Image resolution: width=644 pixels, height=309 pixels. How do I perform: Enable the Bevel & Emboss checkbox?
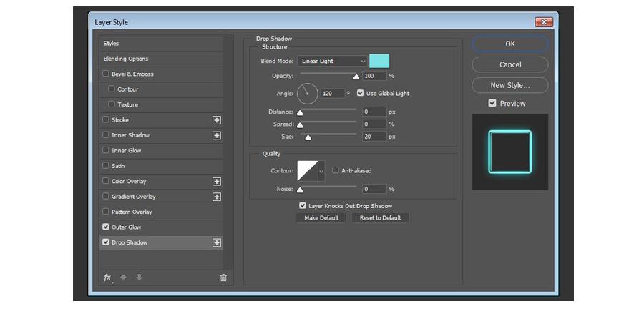coord(106,74)
